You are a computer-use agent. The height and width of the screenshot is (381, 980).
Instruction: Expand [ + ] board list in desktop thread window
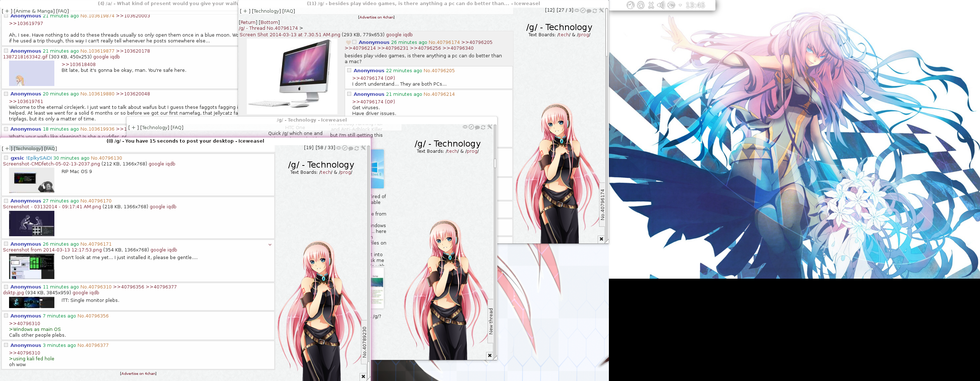(7, 149)
